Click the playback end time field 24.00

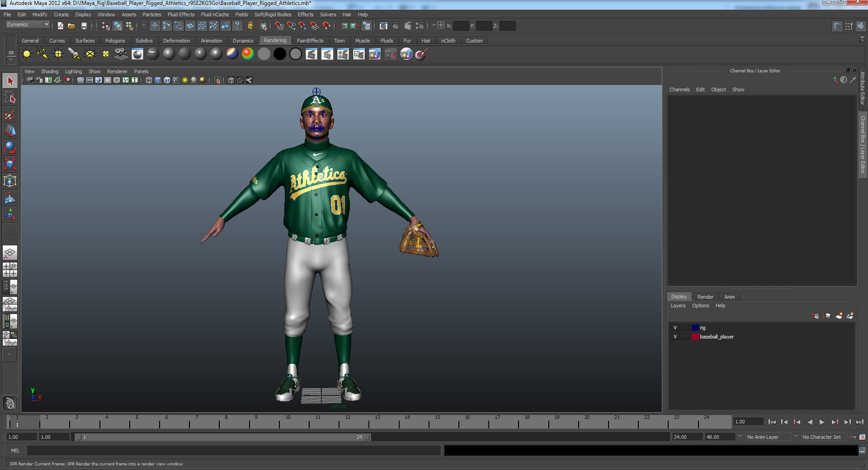[x=687, y=437]
